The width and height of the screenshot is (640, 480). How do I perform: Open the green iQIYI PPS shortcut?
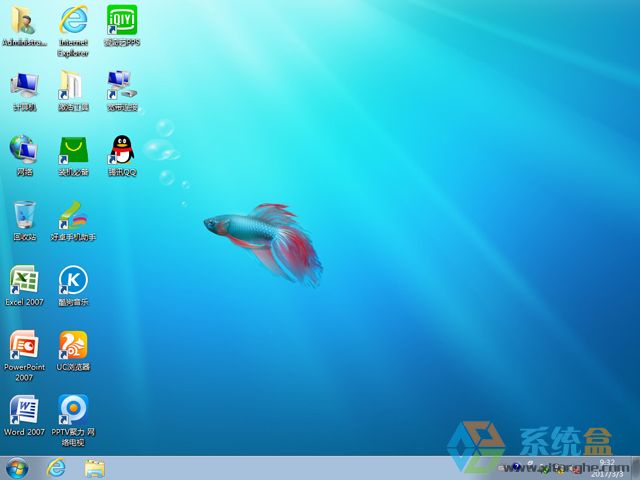122,25
